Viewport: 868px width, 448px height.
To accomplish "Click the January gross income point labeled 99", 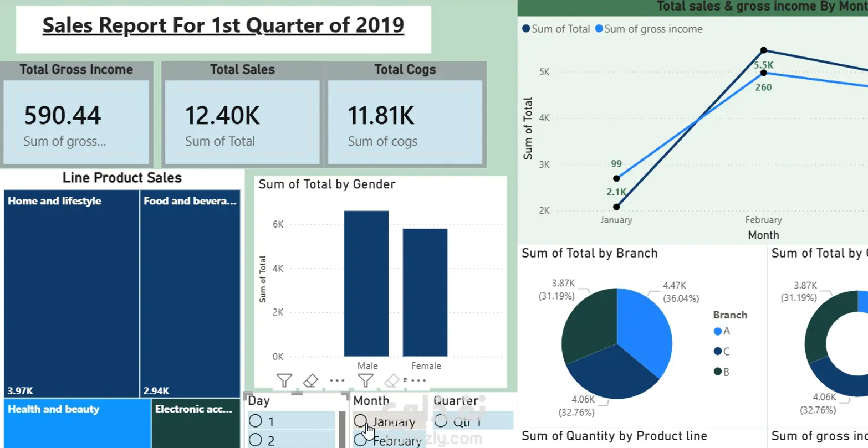I will 616,178.
